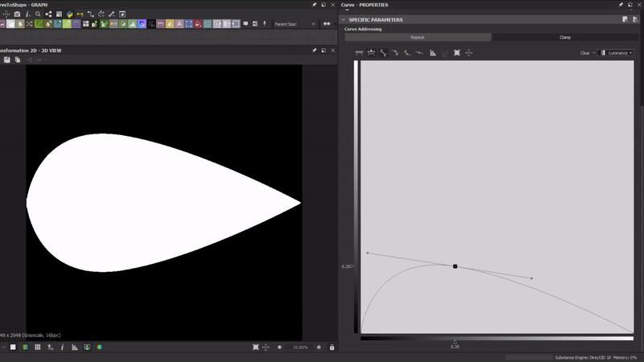Open the Luminance channel dropdown
The width and height of the screenshot is (644, 362).
pyautogui.click(x=618, y=53)
